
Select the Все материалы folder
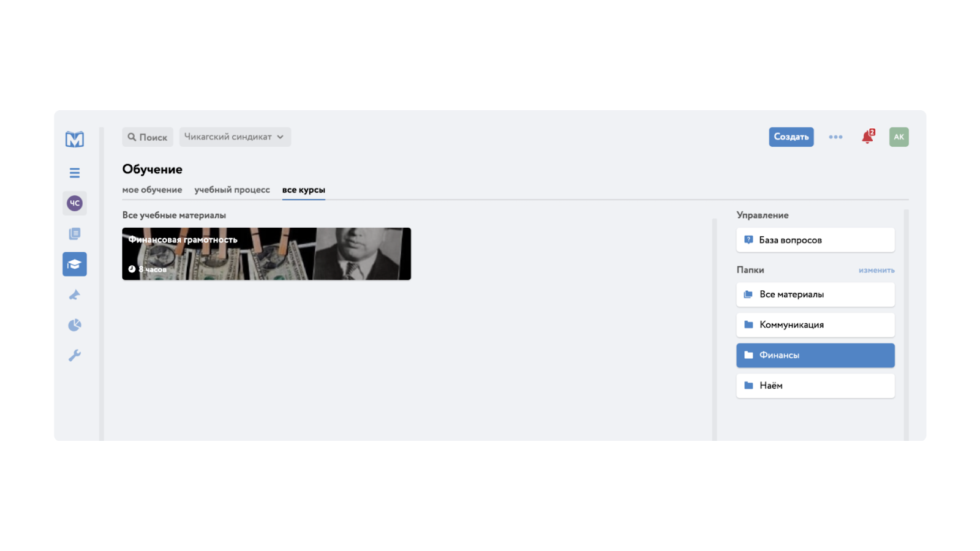click(x=815, y=294)
